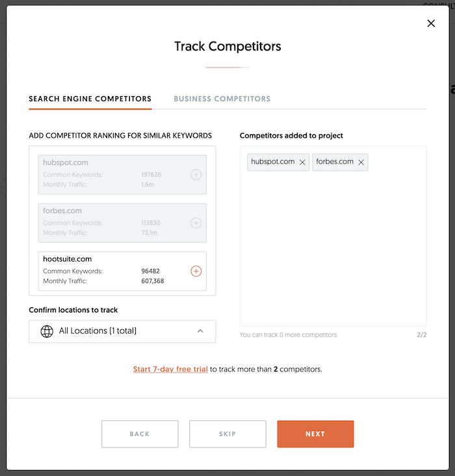Click the greyed plus icon beside forbes.com

click(196, 223)
